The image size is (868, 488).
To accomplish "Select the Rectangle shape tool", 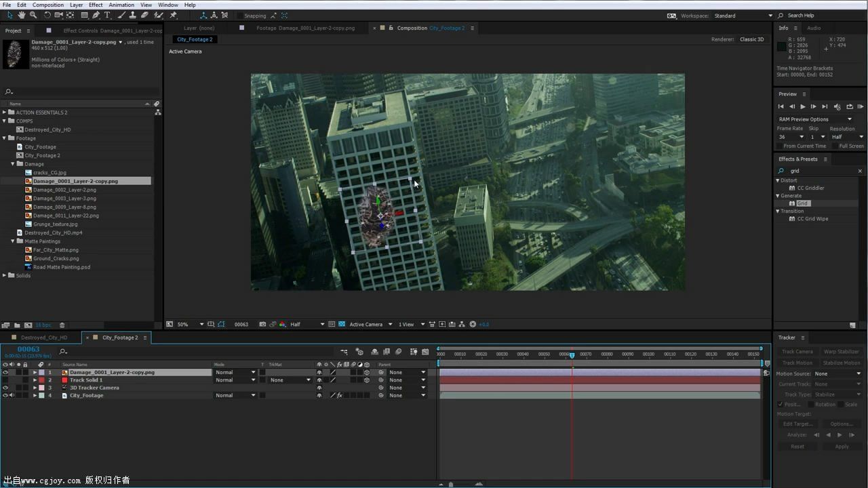I will pos(84,15).
